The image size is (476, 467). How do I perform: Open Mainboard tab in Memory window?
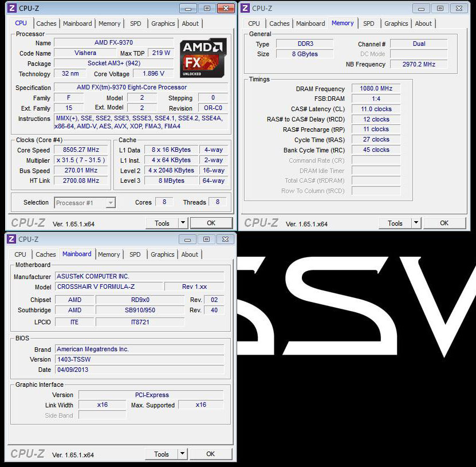(310, 23)
